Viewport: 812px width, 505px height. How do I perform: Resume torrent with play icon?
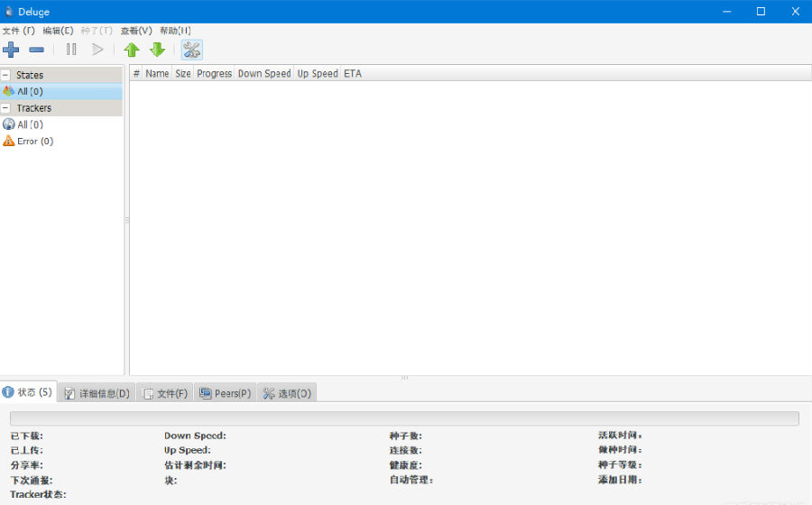[x=97, y=50]
